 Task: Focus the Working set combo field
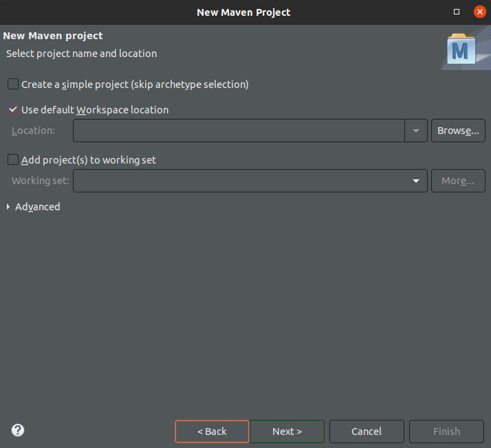click(x=250, y=181)
